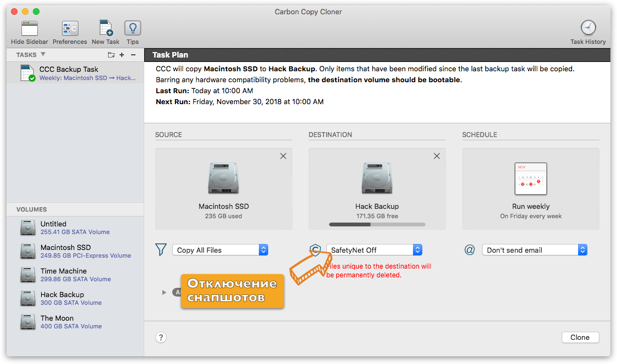617x364 pixels.
Task: Open the Don't send email dropdown
Action: click(x=535, y=250)
